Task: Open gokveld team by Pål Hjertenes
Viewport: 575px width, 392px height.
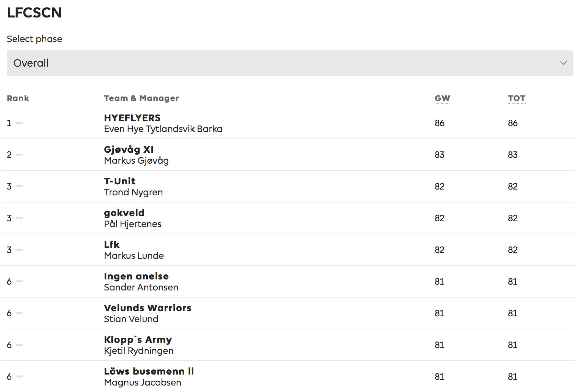Action: click(x=124, y=213)
